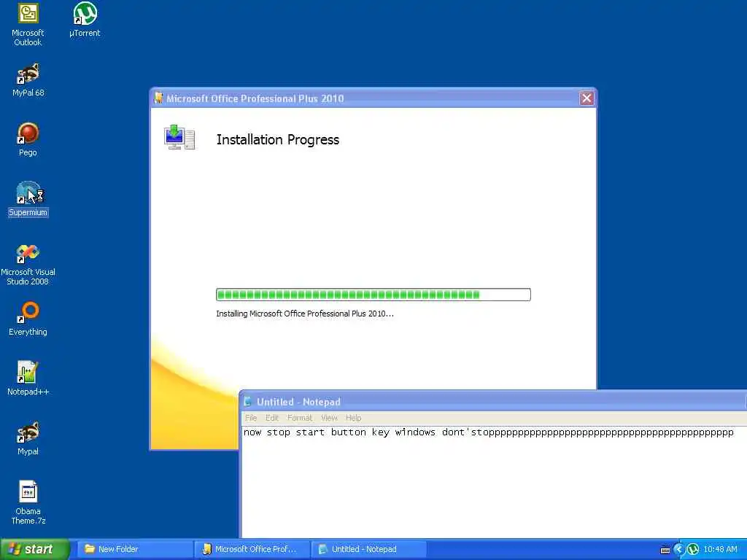Select the MyPal 68 desktop icon
Viewport: 747px width, 560px height.
[28, 79]
